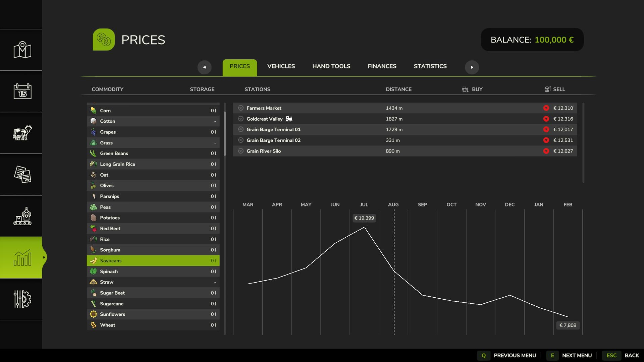
Task: Toggle Farmers Market station marker icon
Action: pyautogui.click(x=240, y=108)
